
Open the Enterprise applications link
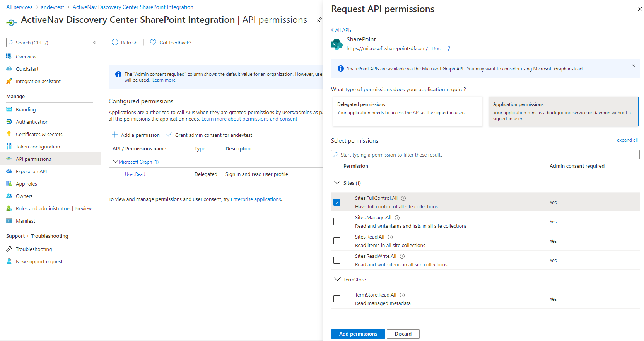click(x=256, y=199)
